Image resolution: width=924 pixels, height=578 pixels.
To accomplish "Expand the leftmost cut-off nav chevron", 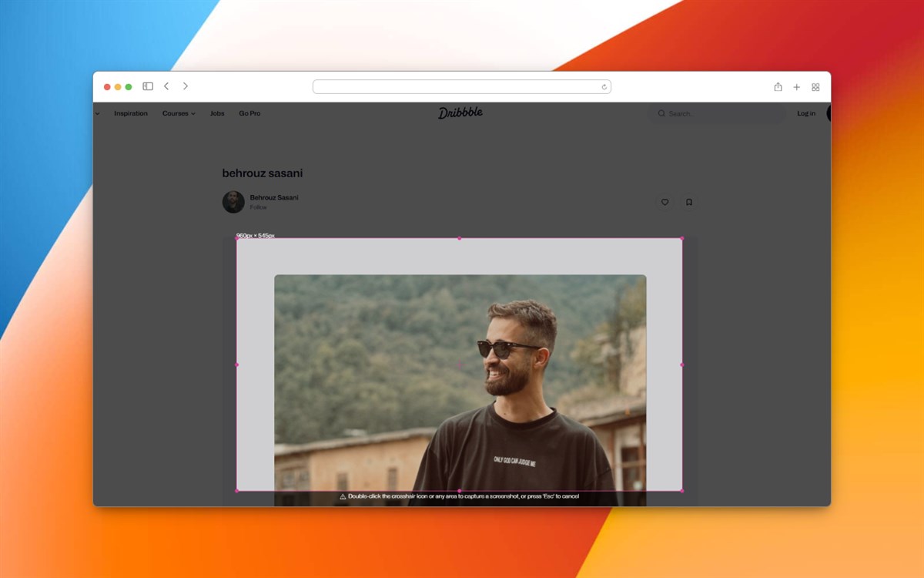I will [97, 113].
